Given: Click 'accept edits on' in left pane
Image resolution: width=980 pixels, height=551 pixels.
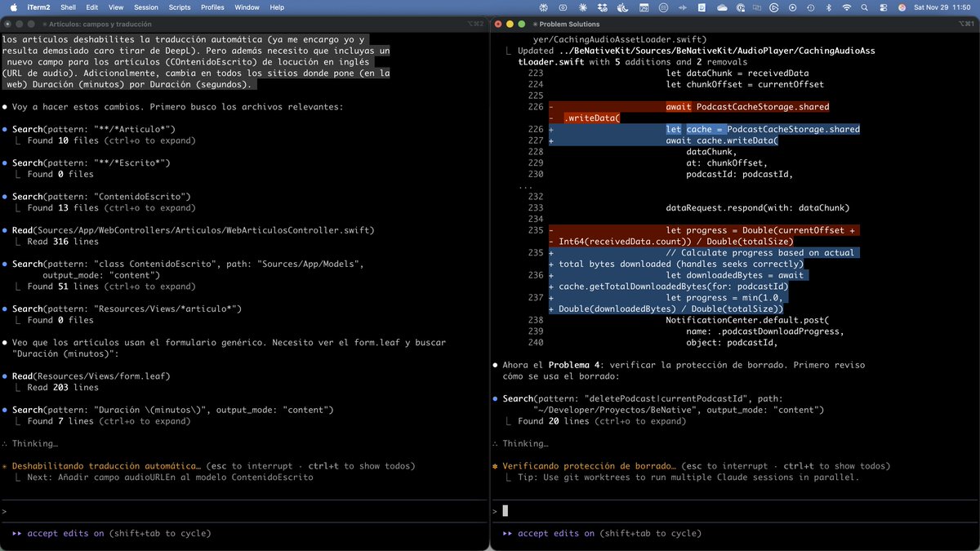Looking at the screenshot, I should point(65,534).
